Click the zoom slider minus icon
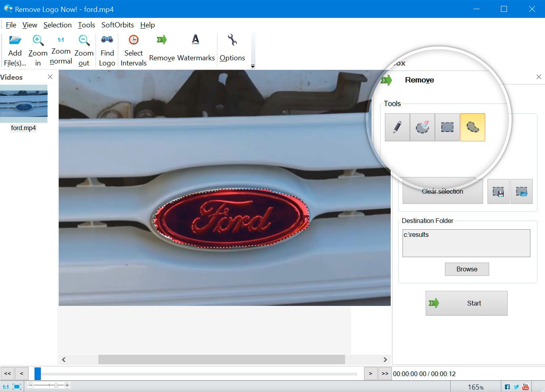545x392 pixels. (31, 385)
